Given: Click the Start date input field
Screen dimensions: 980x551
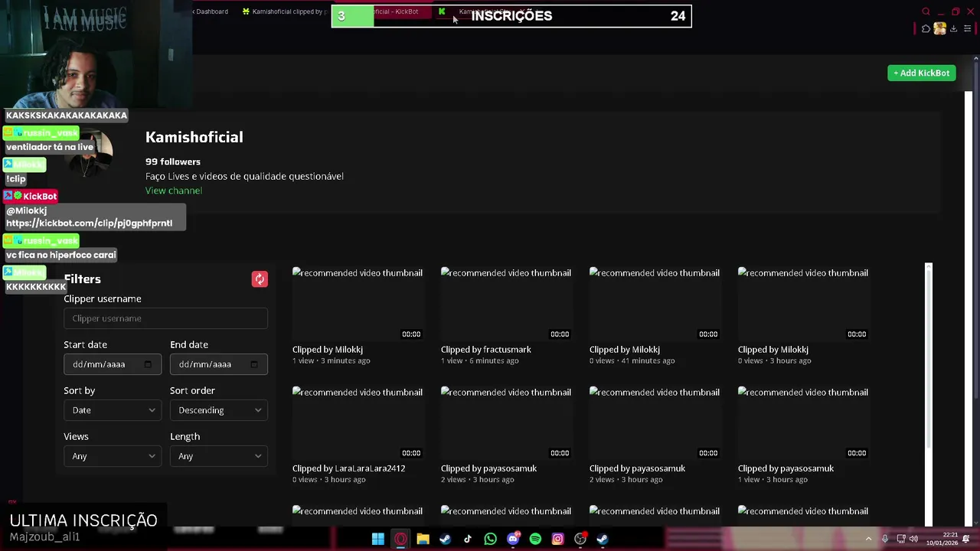Looking at the screenshot, I should click(113, 364).
